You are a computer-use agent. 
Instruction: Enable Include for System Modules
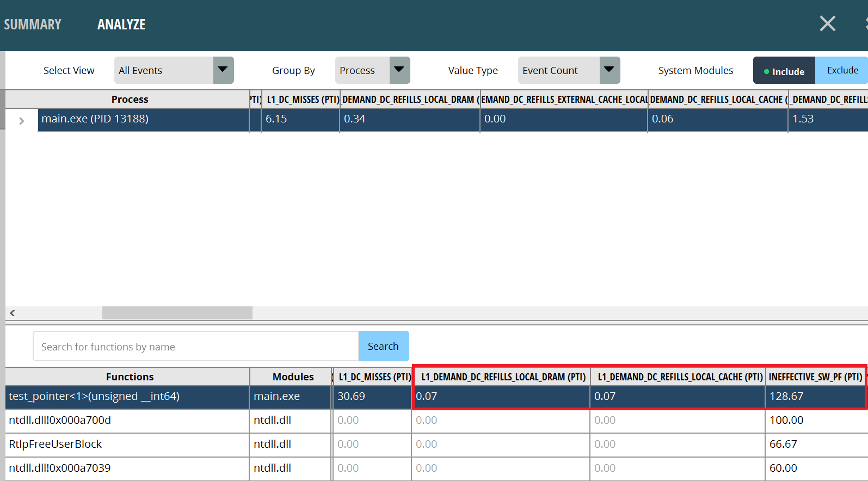[x=784, y=71]
